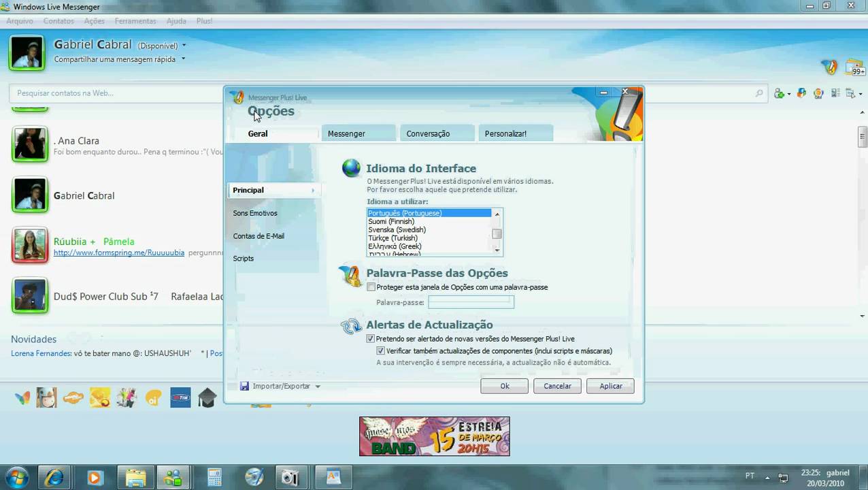
Task: Click language list scroll down arrow
Action: click(x=497, y=250)
